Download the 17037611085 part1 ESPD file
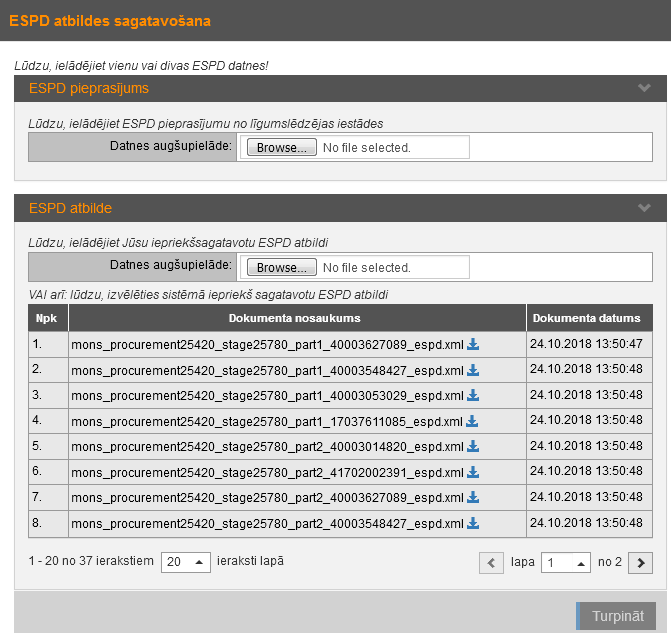This screenshot has height=633, width=671. click(473, 421)
